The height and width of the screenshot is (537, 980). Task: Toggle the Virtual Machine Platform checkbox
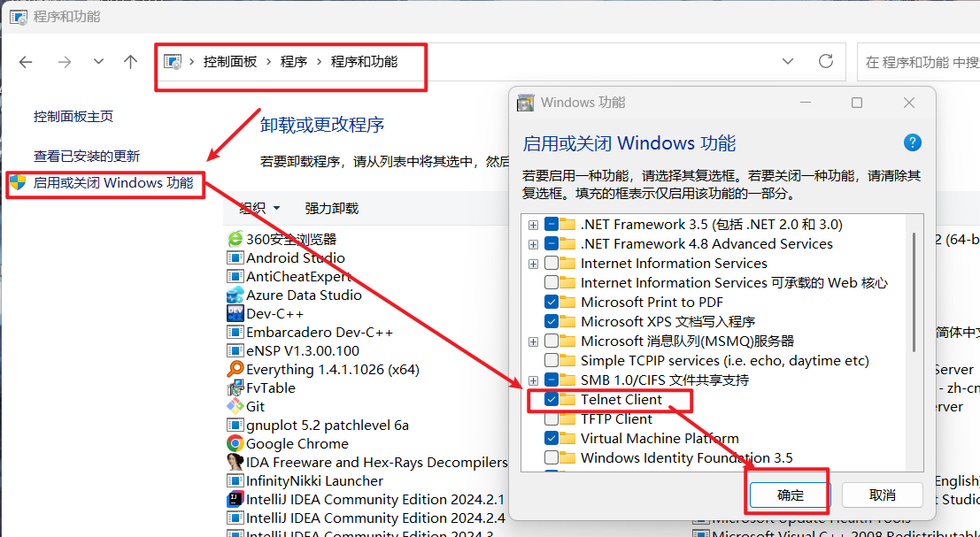coord(552,438)
